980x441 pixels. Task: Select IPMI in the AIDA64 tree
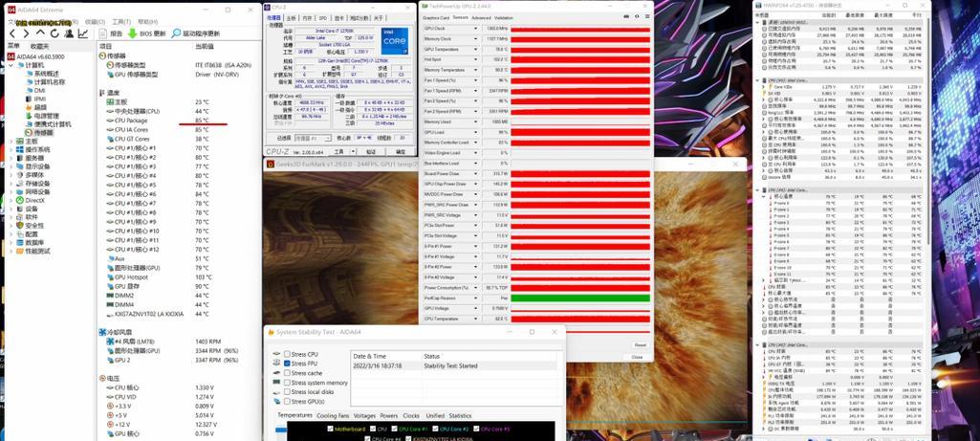[35, 99]
